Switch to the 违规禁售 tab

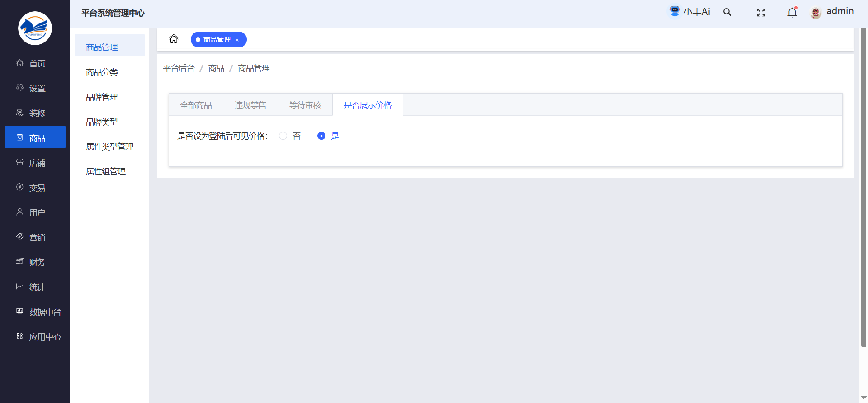250,105
